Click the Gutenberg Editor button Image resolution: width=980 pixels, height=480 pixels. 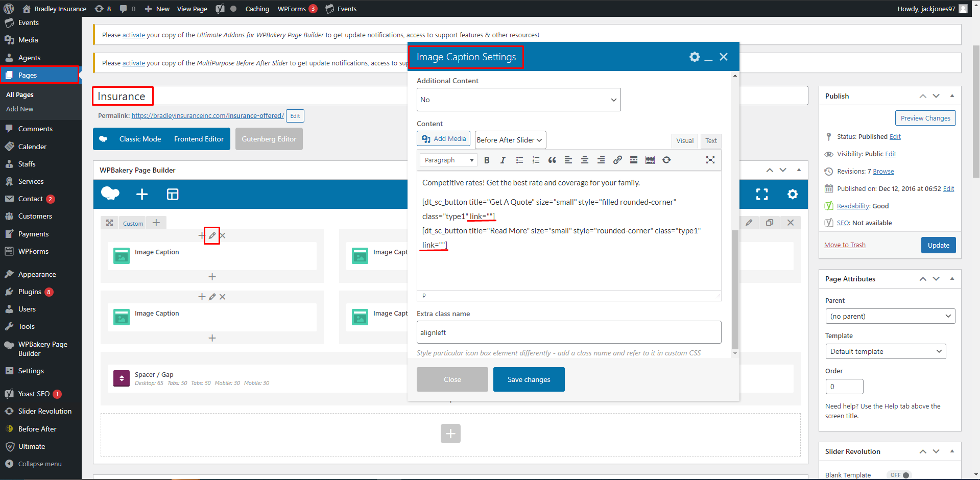tap(269, 139)
